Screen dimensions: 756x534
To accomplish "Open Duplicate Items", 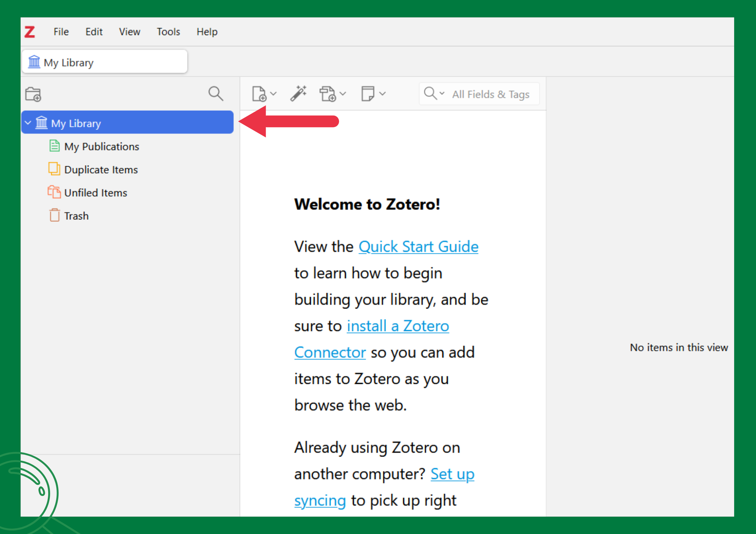I will (101, 170).
